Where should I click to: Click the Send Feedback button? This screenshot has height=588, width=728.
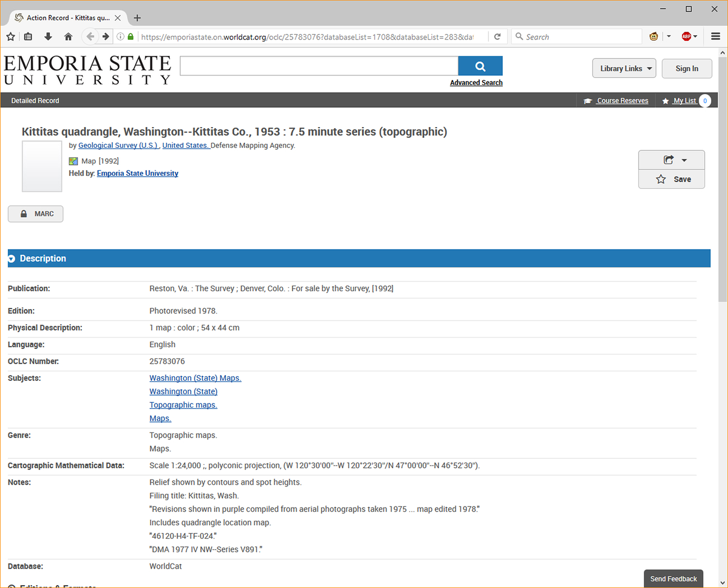coord(674,579)
